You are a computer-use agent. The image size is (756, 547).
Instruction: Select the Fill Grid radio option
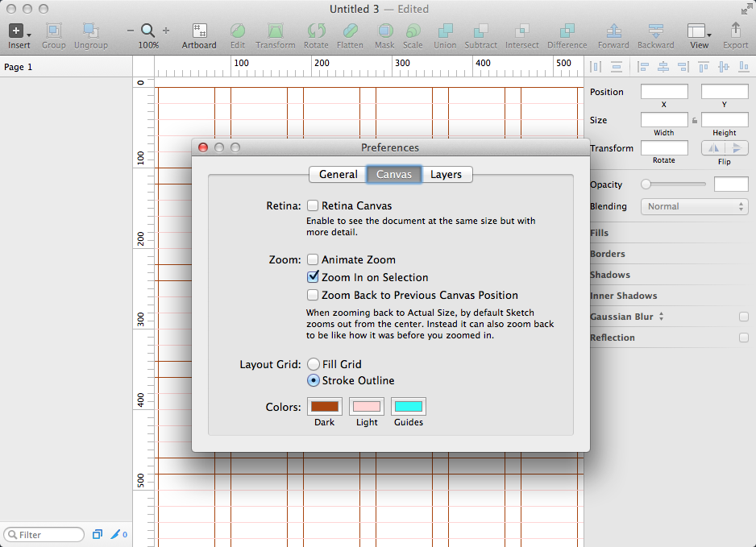pos(312,364)
